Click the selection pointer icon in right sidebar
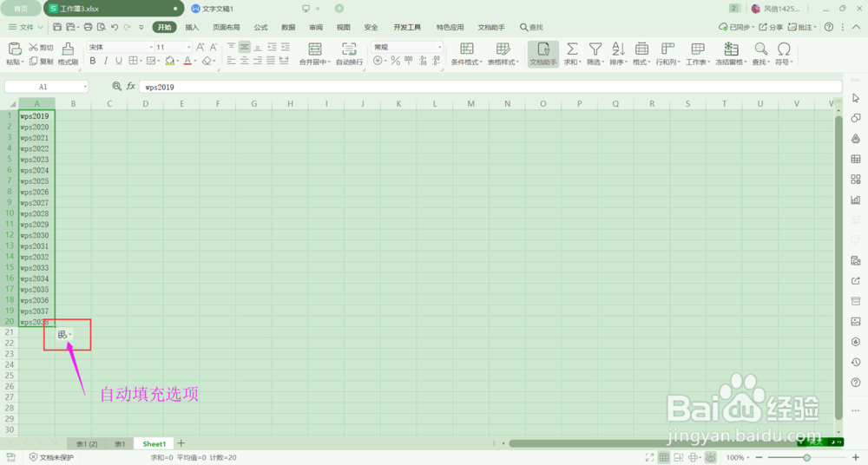The image size is (868, 465). [855, 97]
